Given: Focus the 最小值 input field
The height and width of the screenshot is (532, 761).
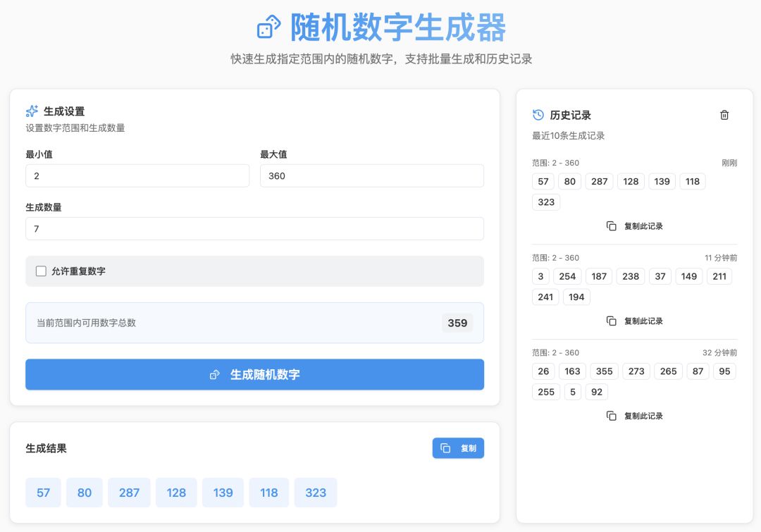Looking at the screenshot, I should point(137,175).
